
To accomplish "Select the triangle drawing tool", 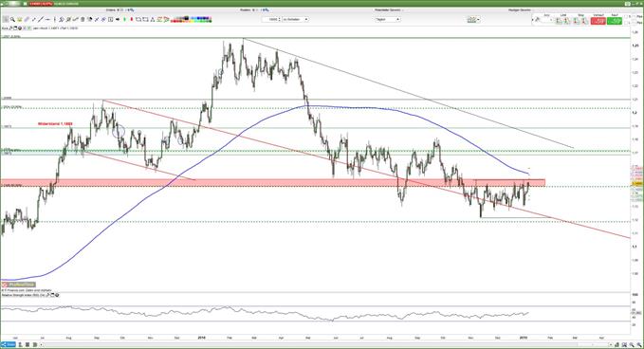I will pos(153,19).
